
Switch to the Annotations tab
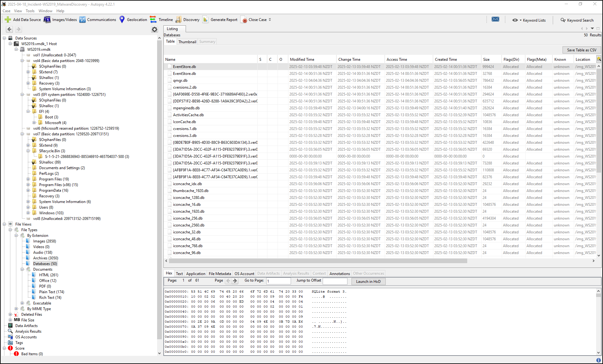[340, 273]
